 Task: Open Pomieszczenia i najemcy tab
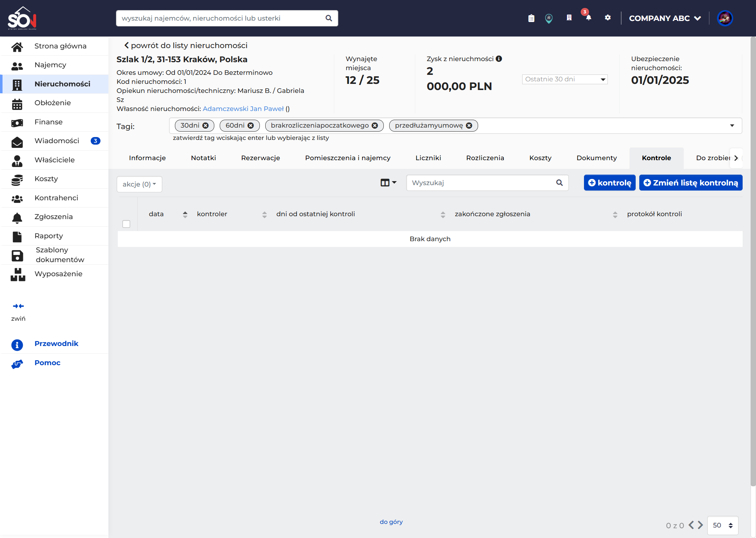tap(348, 158)
